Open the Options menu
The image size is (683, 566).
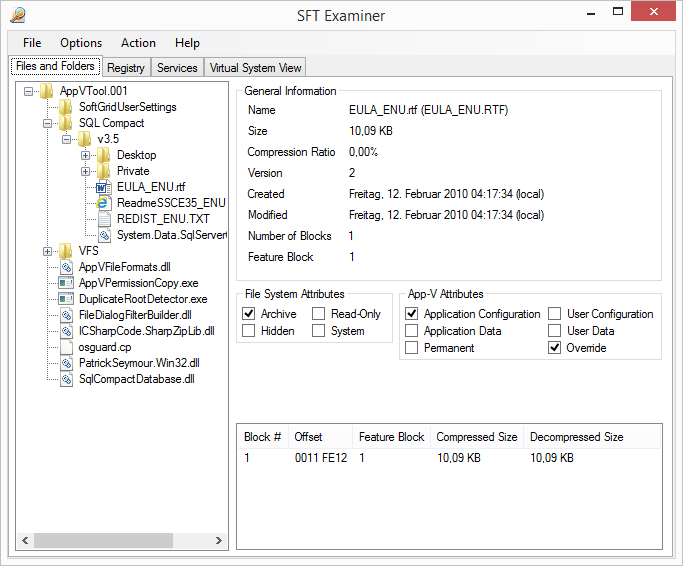pos(81,43)
